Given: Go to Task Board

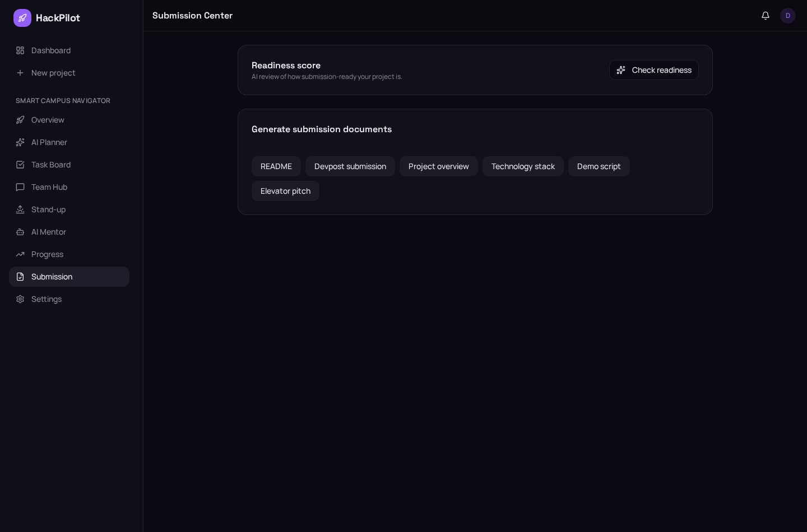Looking at the screenshot, I should click(69, 165).
